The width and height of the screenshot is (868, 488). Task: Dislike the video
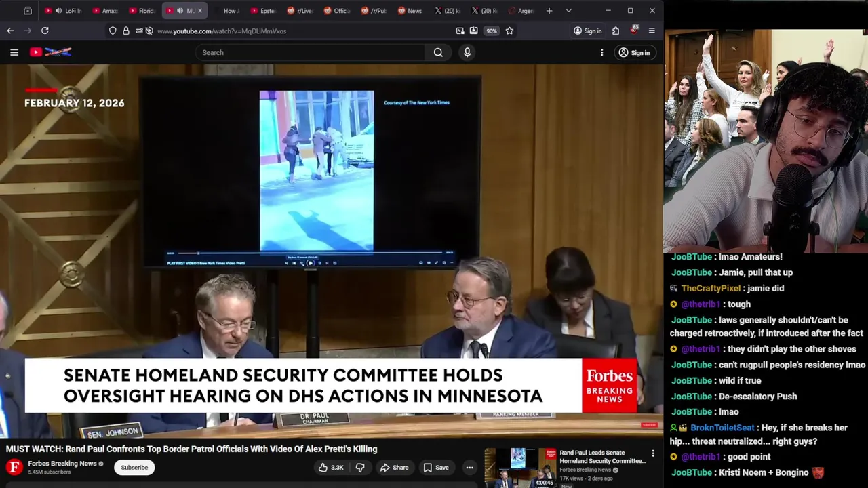(360, 467)
